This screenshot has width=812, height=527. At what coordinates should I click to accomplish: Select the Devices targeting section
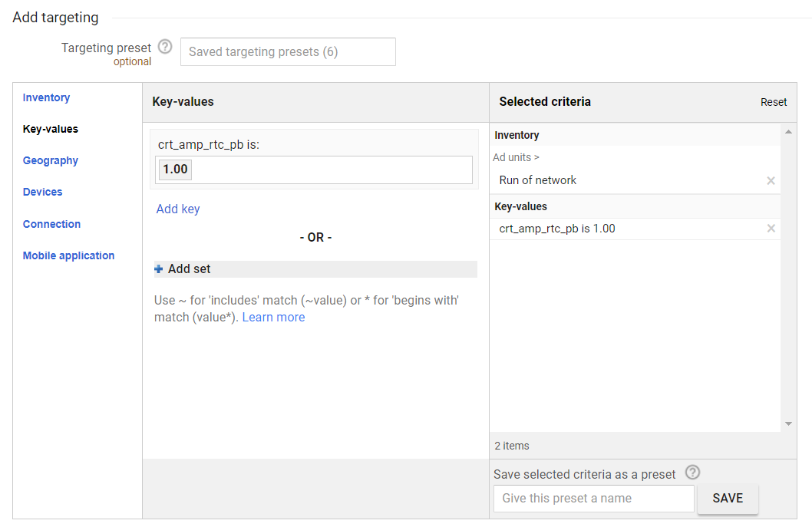[43, 192]
